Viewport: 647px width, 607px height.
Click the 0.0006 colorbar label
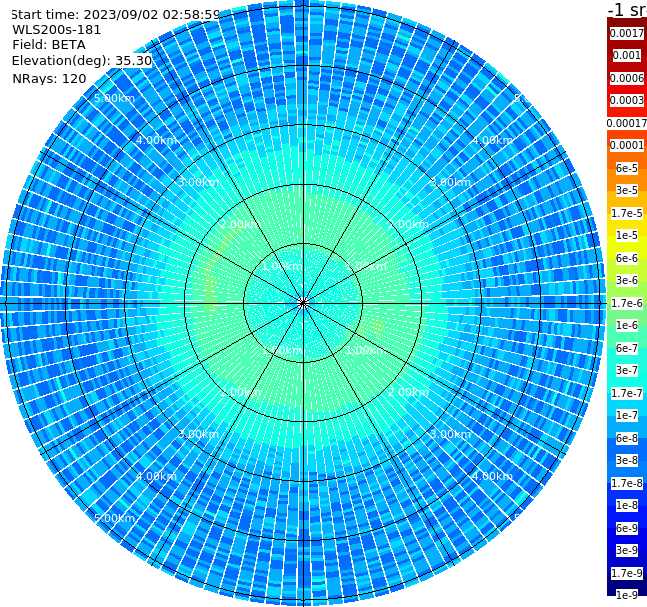pyautogui.click(x=627, y=78)
